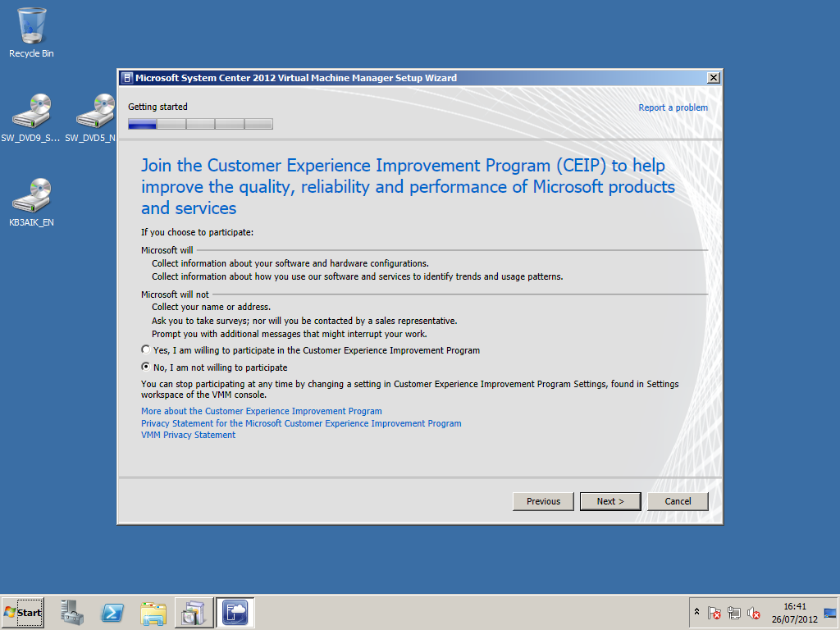Open the Action Center flag tray icon

coord(714,612)
